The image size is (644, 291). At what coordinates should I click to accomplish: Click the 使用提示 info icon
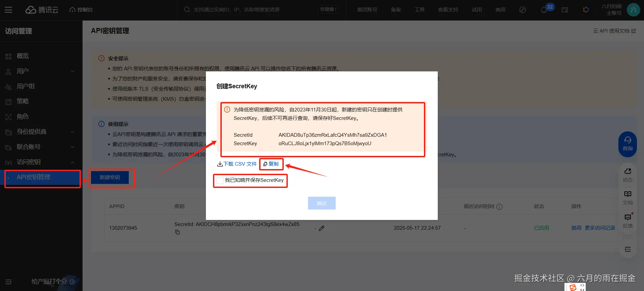[101, 124]
